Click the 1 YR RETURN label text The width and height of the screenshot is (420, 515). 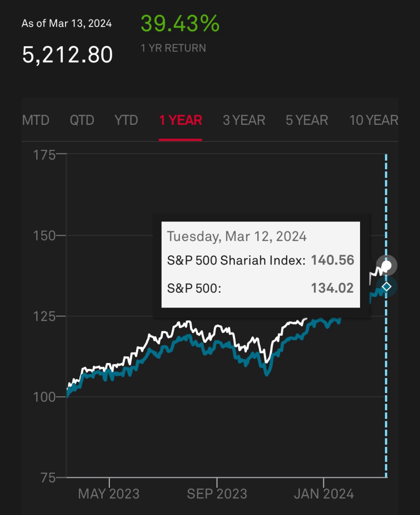(173, 48)
